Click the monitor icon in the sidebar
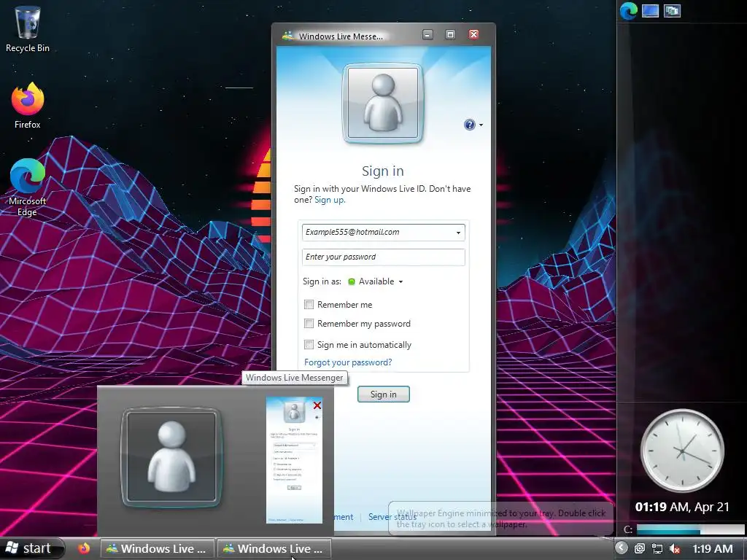The image size is (747, 560). [650, 10]
